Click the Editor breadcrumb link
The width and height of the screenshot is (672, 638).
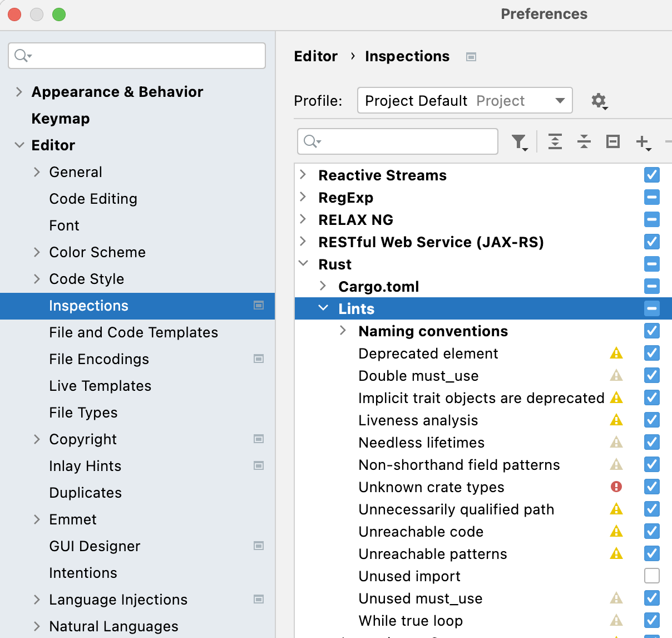click(315, 56)
